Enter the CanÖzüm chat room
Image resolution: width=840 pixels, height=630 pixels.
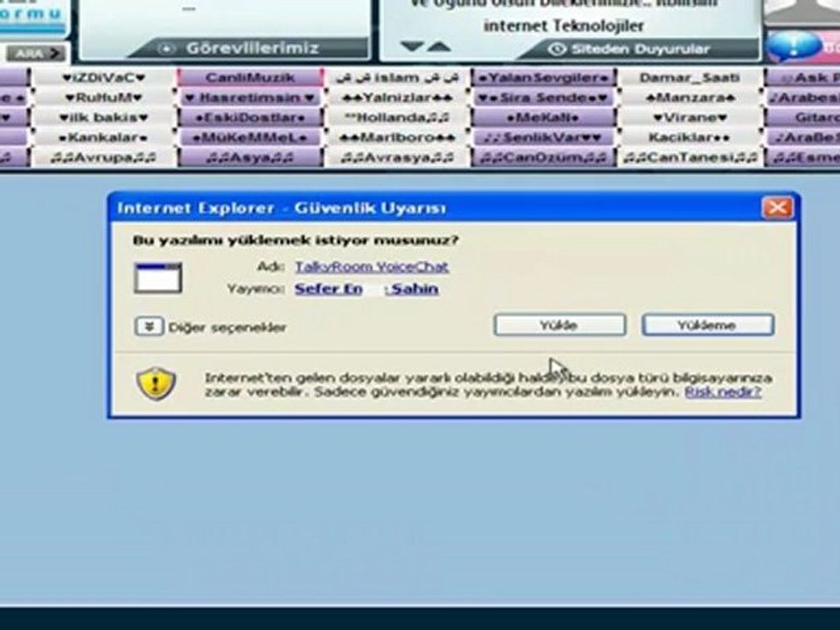pos(544,157)
